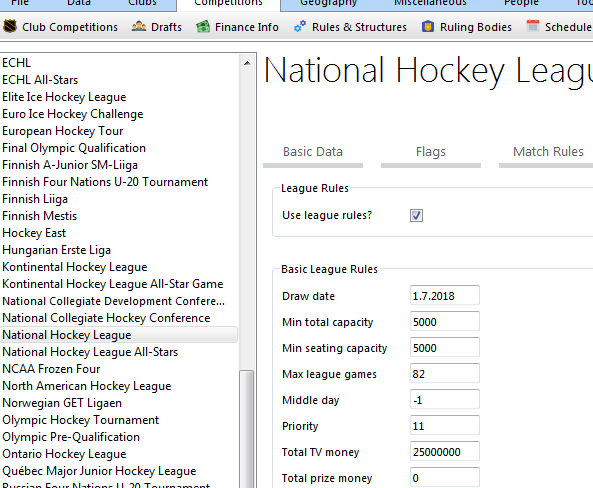Viewport: 593px width, 488px height.
Task: Select the highlighted National Hockey League row
Action: 119,335
